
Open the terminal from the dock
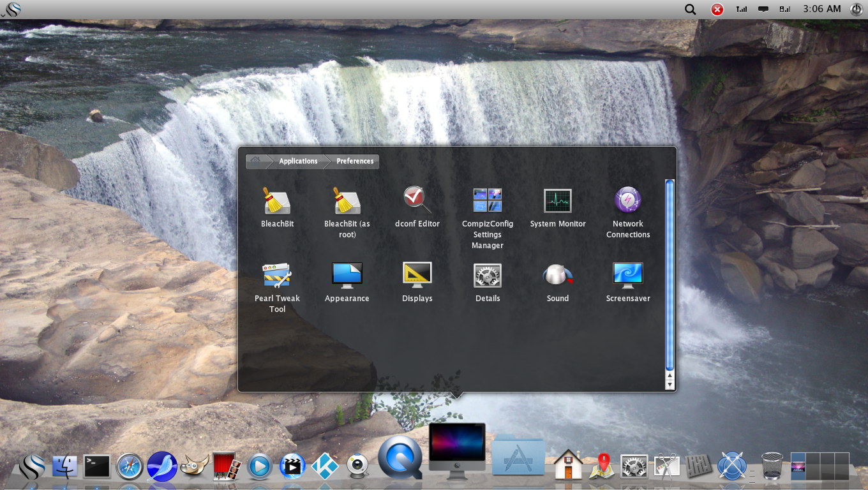[96, 466]
